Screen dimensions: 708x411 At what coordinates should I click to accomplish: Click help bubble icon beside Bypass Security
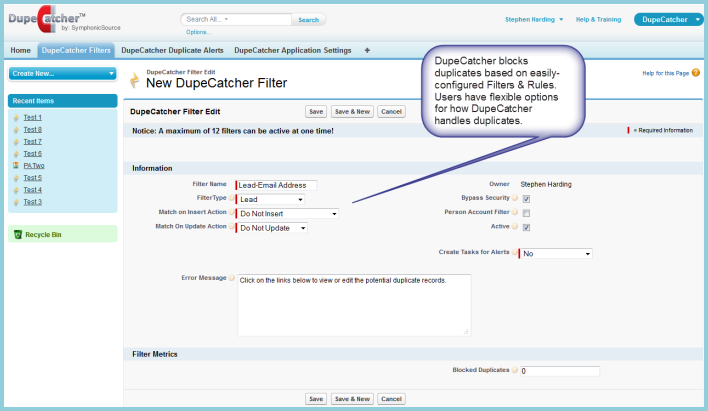click(x=515, y=199)
